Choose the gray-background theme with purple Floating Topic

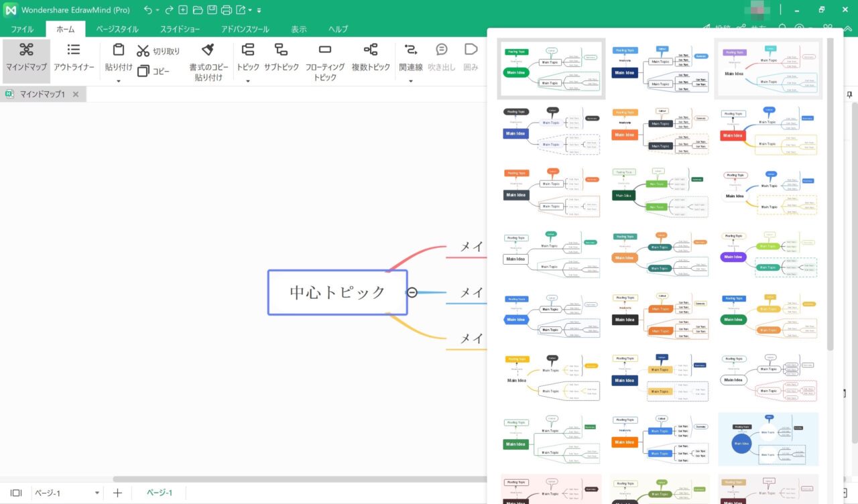coord(769,69)
